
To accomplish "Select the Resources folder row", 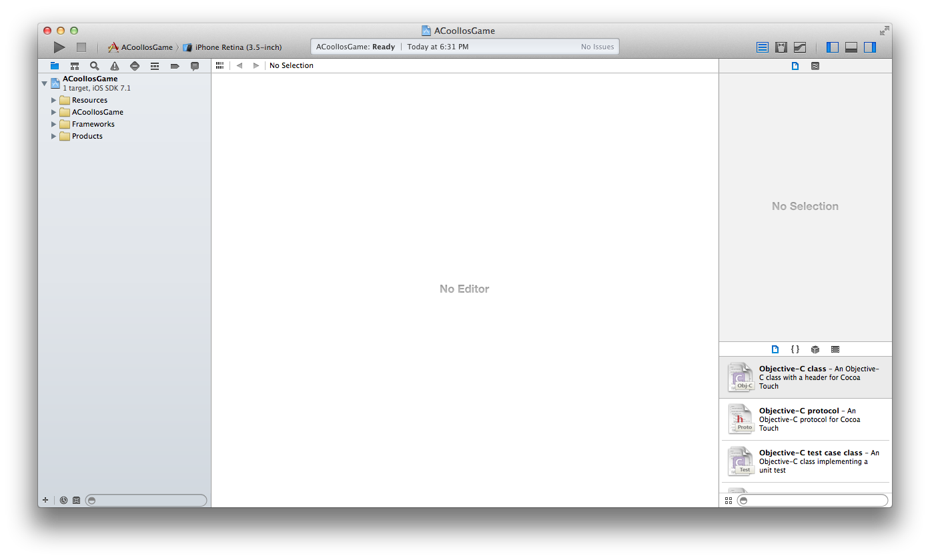I will point(124,100).
